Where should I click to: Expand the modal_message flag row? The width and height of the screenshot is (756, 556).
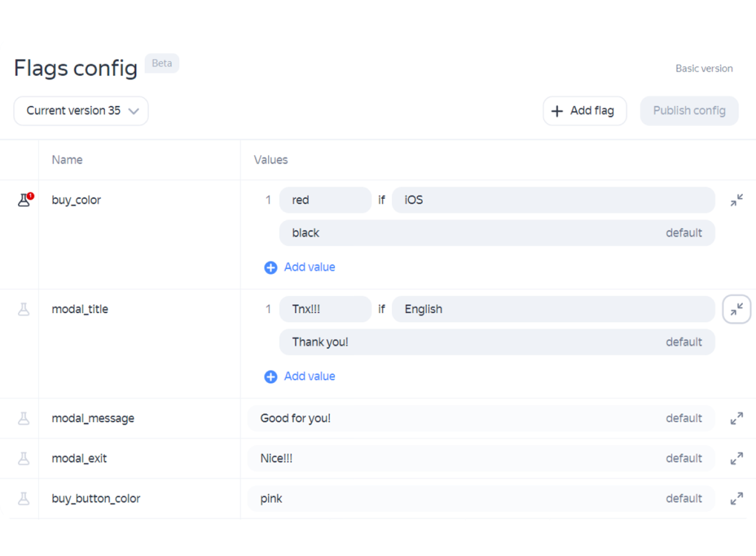pos(736,418)
